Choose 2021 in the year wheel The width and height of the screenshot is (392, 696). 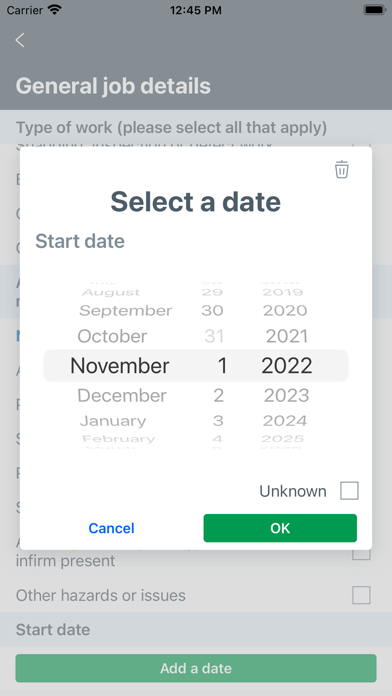pos(286,336)
